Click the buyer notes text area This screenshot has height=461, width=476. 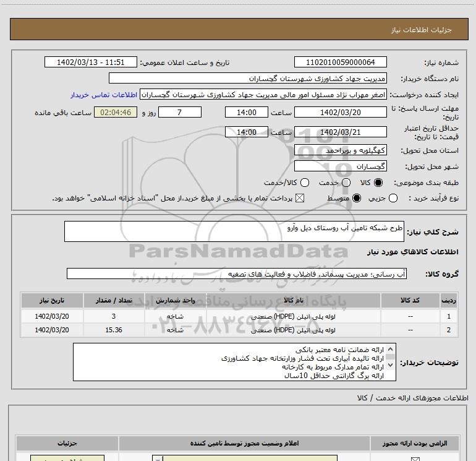point(234,362)
